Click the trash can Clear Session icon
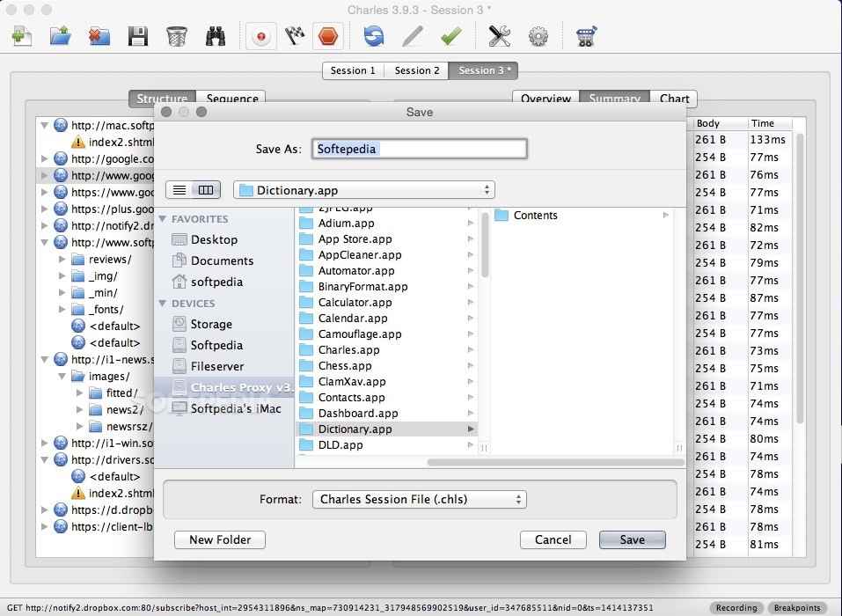Image resolution: width=842 pixels, height=616 pixels. (x=176, y=36)
